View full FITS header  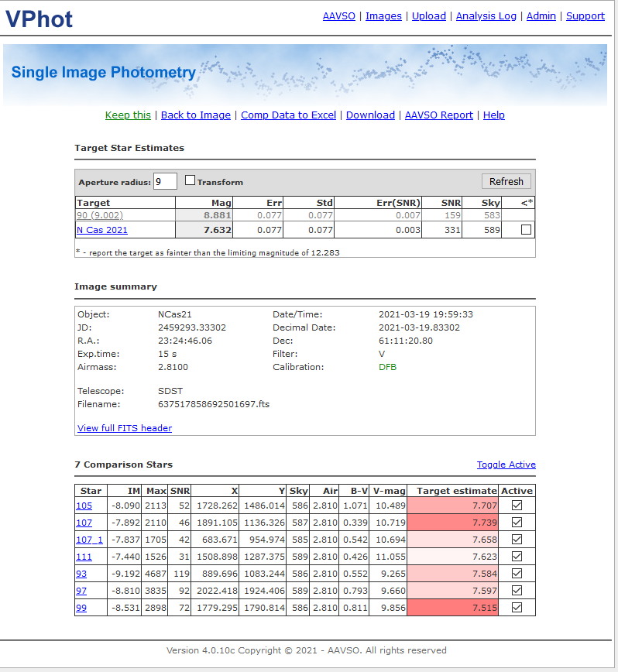pos(125,428)
